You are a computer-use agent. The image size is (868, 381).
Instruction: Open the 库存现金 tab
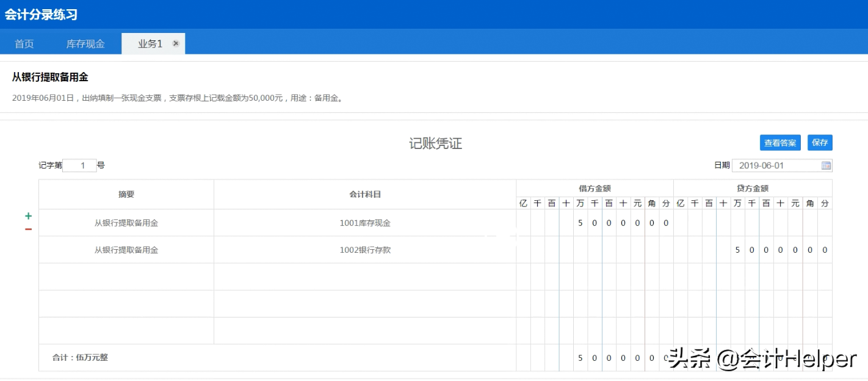pyautogui.click(x=85, y=43)
